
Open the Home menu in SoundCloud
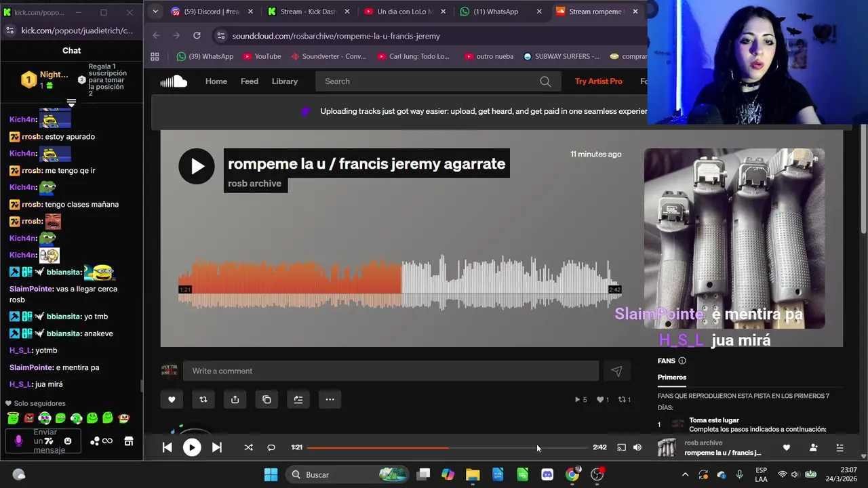[x=216, y=81]
